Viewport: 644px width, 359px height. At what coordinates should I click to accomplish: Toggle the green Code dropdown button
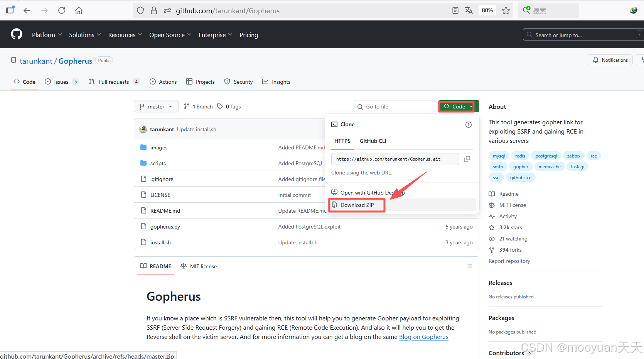click(459, 107)
